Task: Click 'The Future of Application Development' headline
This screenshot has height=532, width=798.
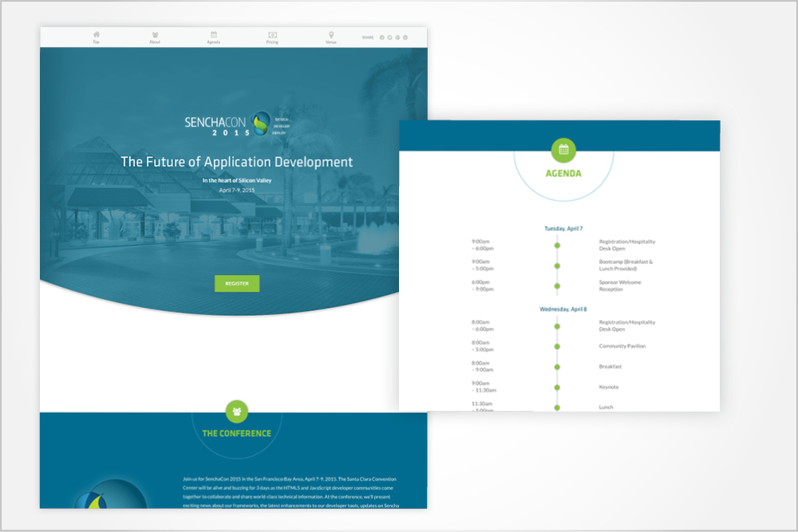Action: click(x=237, y=162)
